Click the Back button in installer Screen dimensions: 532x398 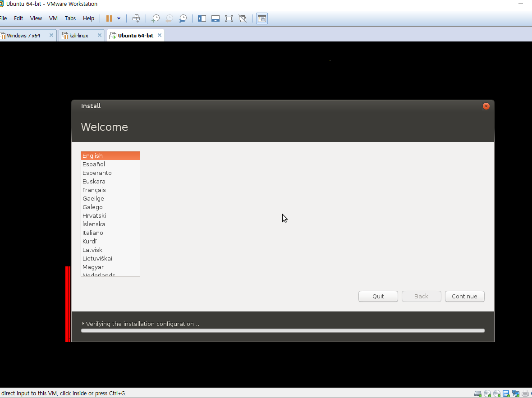(x=421, y=296)
